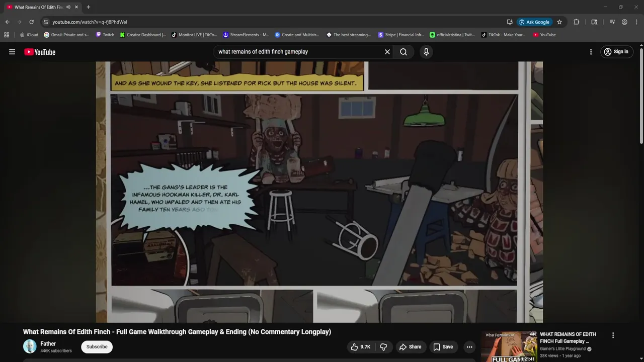Open the Chrome apps grid shortcut

click(x=7, y=35)
